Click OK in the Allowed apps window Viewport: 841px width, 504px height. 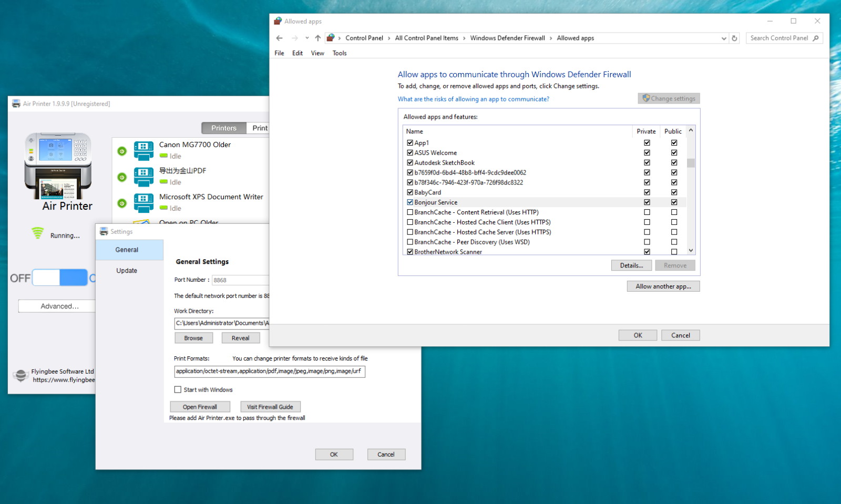pyautogui.click(x=638, y=335)
